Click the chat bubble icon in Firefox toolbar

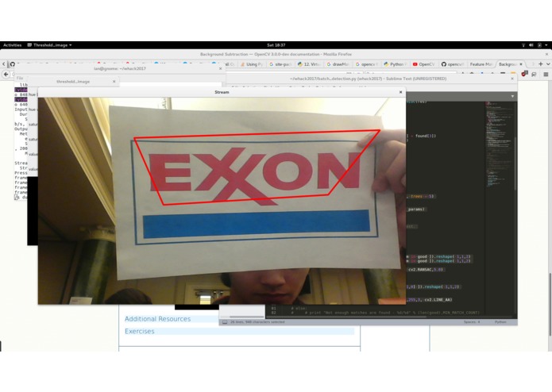pyautogui.click(x=535, y=74)
